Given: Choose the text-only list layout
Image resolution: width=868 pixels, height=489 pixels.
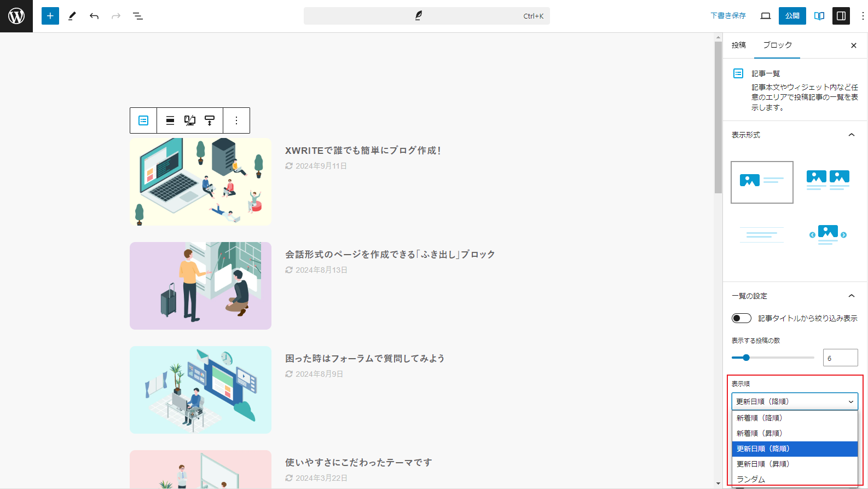Looking at the screenshot, I should point(762,235).
